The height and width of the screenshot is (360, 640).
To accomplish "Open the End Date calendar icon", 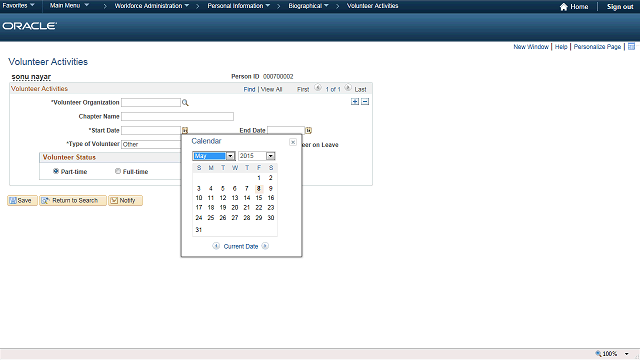I will tap(309, 131).
